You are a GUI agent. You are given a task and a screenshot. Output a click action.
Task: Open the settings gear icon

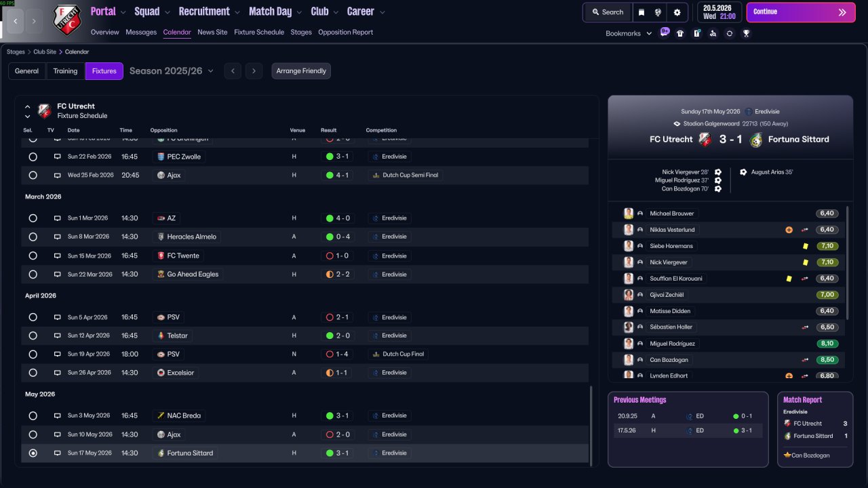(x=677, y=12)
